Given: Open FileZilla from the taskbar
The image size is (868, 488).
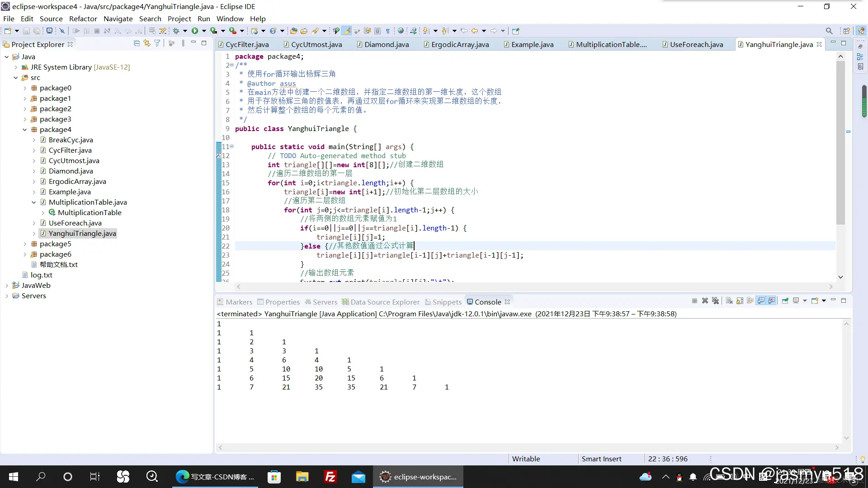Looking at the screenshot, I should coord(330,477).
